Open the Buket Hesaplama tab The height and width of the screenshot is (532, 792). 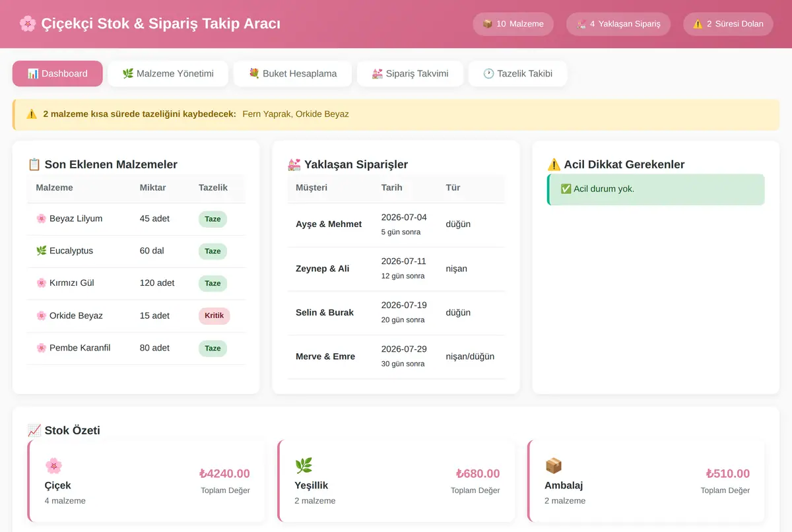[292, 74]
